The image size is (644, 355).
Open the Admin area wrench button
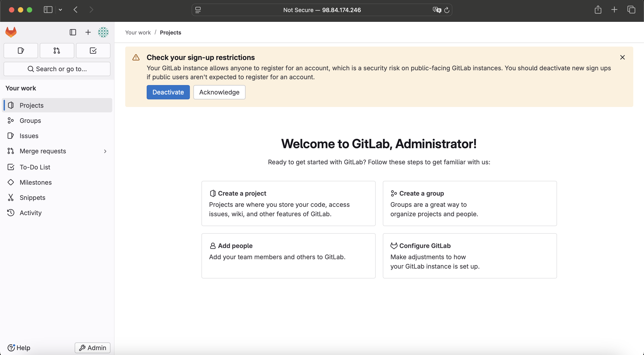[92, 348]
